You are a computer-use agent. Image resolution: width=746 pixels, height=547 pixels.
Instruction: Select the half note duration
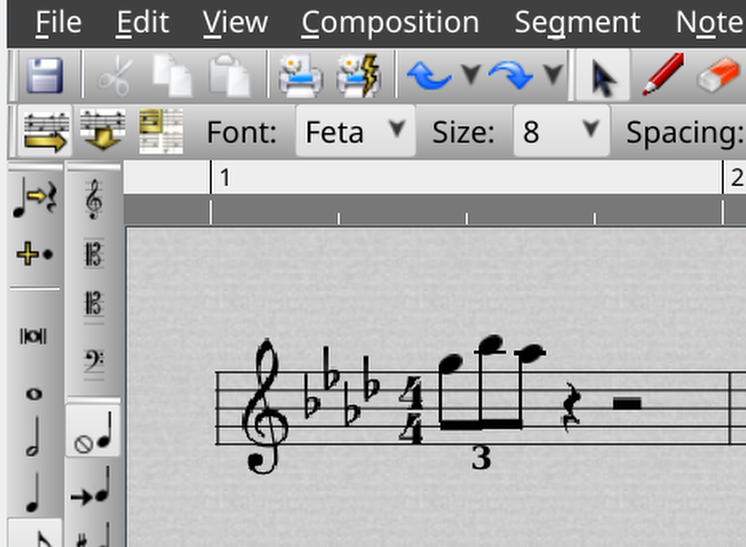33,437
